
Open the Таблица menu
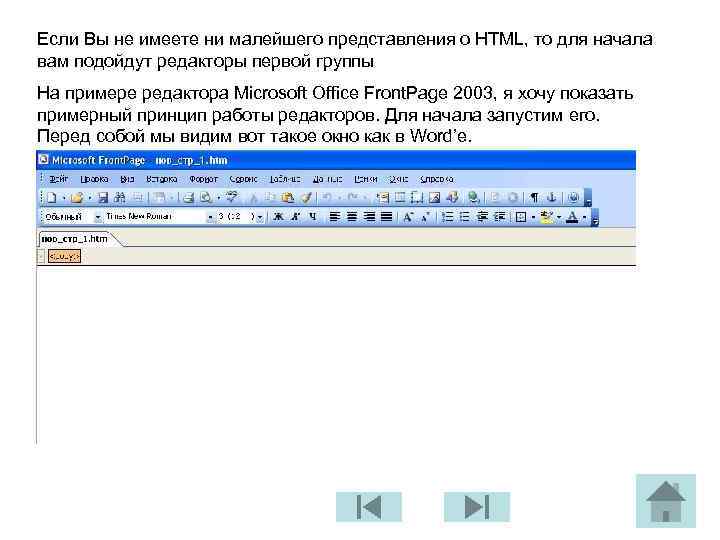pos(285,179)
